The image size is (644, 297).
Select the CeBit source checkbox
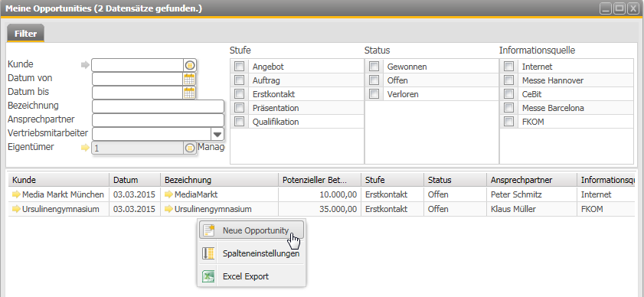tap(509, 94)
